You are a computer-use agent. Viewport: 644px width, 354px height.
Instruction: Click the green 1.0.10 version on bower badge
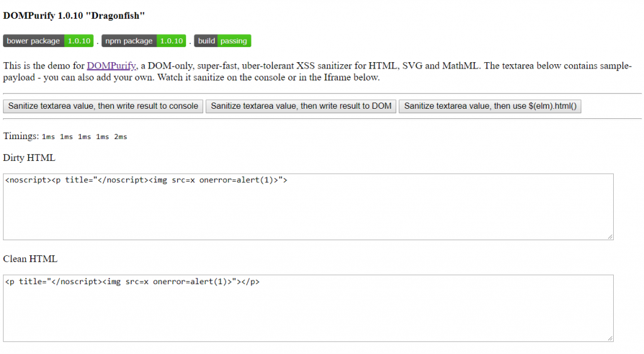(x=79, y=41)
